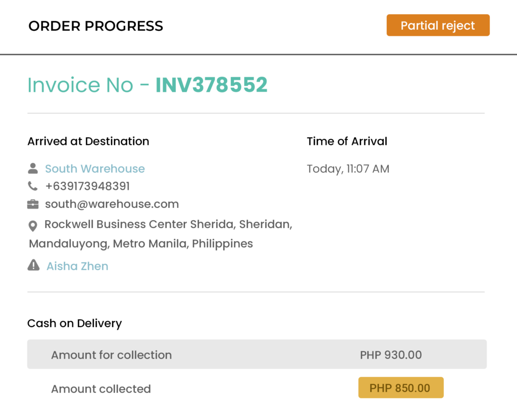The height and width of the screenshot is (420, 517).
Task: Select invoice number INV378552
Action: (x=212, y=85)
